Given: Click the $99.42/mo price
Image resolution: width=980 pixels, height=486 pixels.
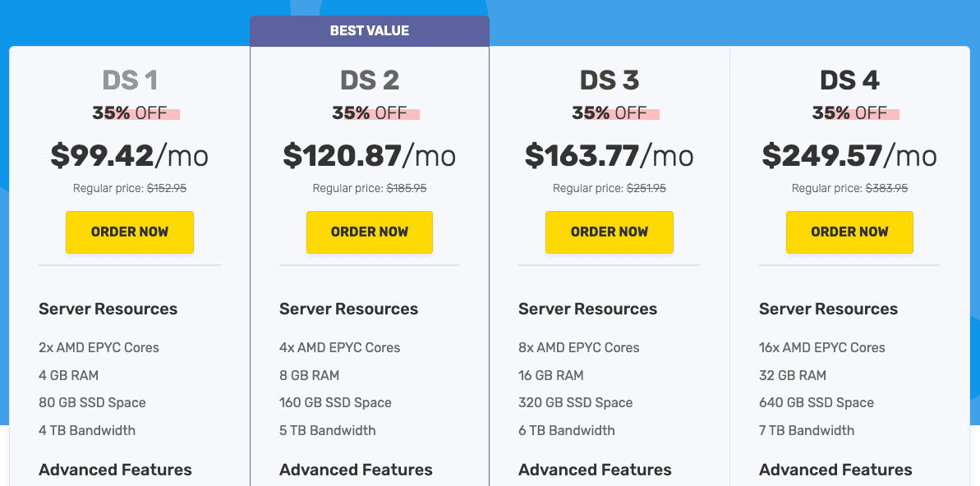Looking at the screenshot, I should click(130, 155).
